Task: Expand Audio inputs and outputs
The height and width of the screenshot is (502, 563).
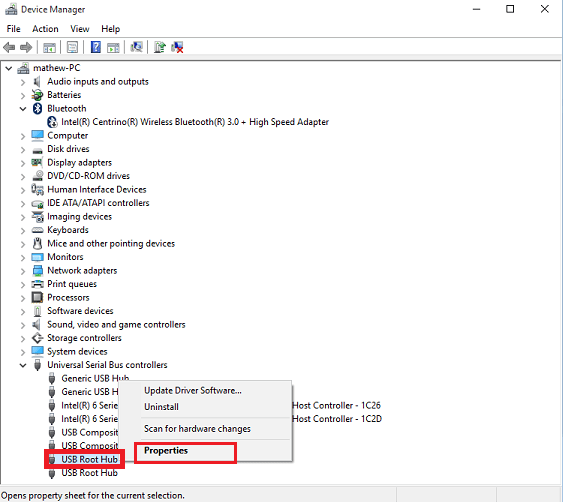Action: (23, 82)
